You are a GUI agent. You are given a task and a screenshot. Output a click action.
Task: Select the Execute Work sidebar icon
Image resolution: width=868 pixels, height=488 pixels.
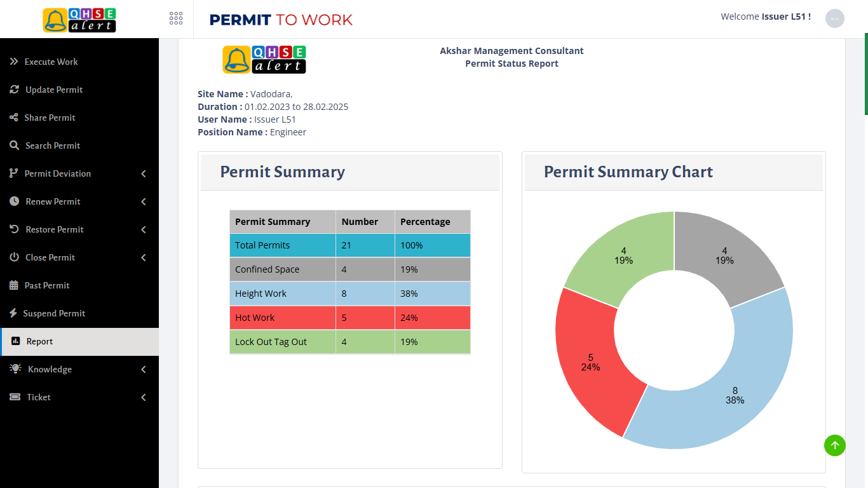point(14,62)
